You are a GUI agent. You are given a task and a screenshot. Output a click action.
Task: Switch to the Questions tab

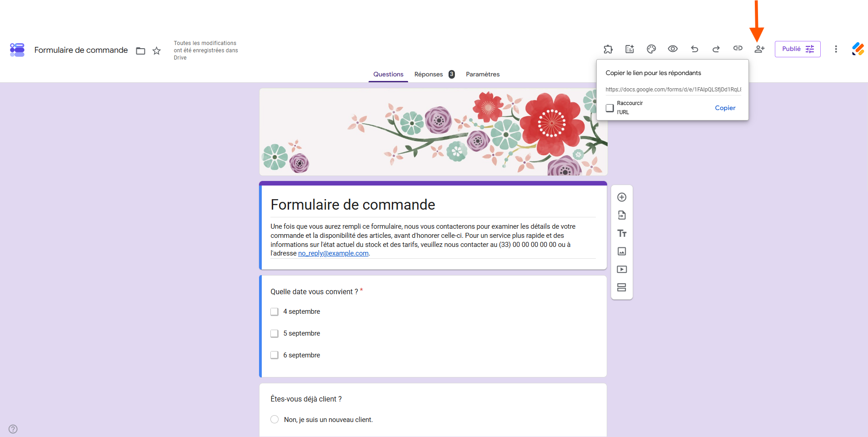388,74
